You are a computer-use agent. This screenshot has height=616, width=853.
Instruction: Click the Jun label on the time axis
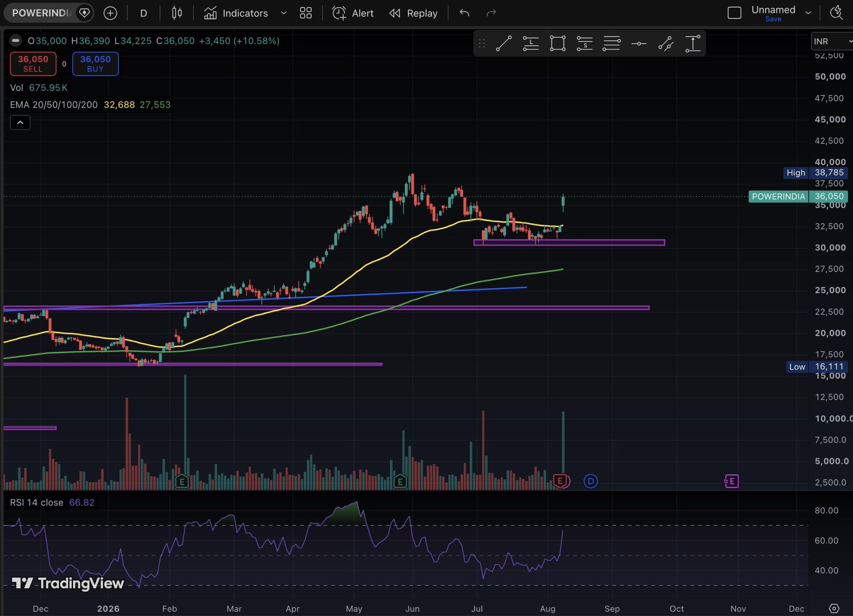412,608
